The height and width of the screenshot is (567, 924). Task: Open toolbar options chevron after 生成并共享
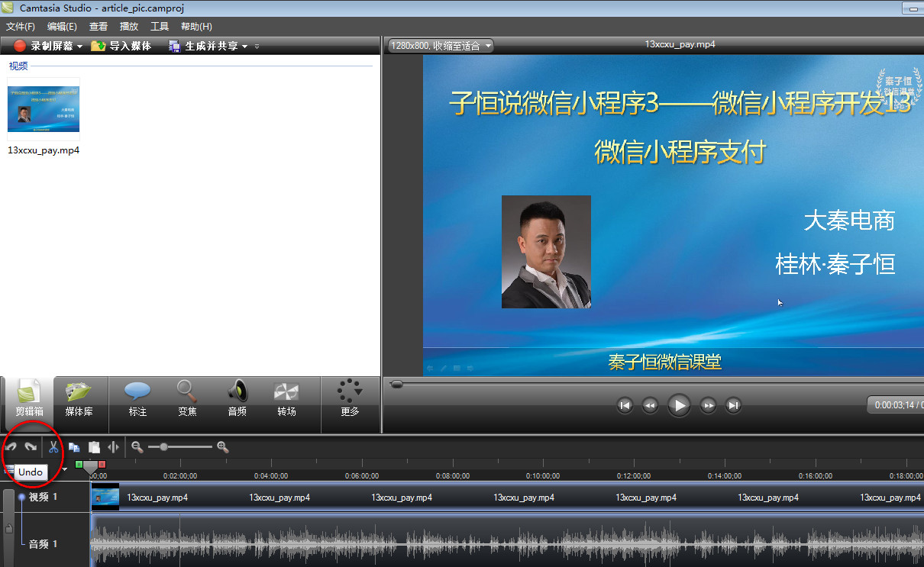point(257,47)
